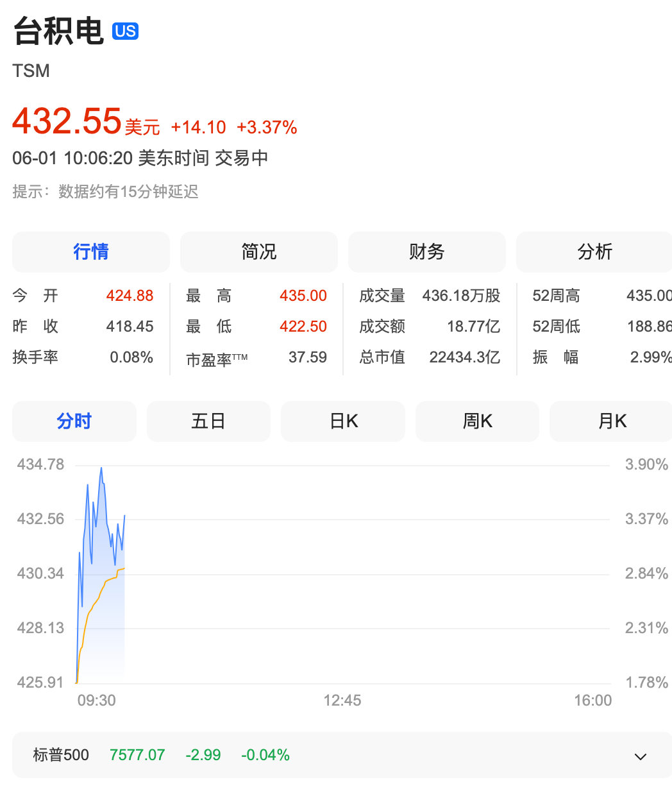
Task: Click the 2.31% right axis label
Action: [x=646, y=628]
